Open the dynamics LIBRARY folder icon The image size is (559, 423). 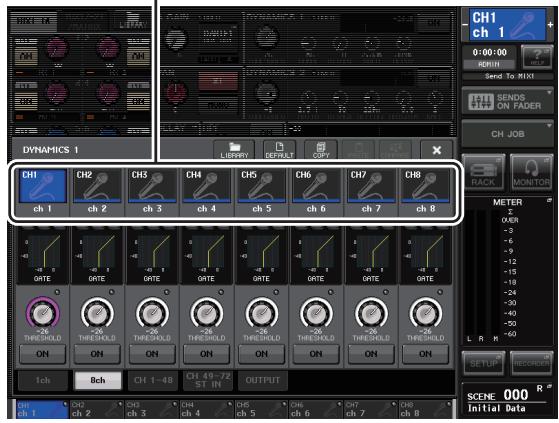pos(234,150)
